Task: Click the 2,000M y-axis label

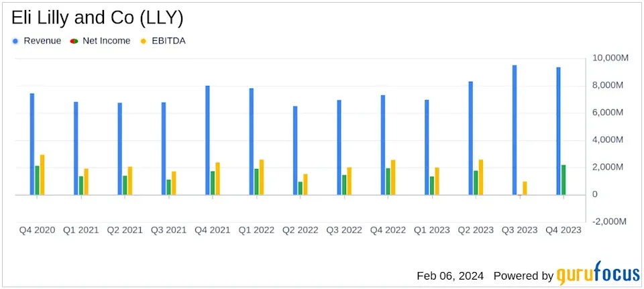Action: (x=608, y=167)
